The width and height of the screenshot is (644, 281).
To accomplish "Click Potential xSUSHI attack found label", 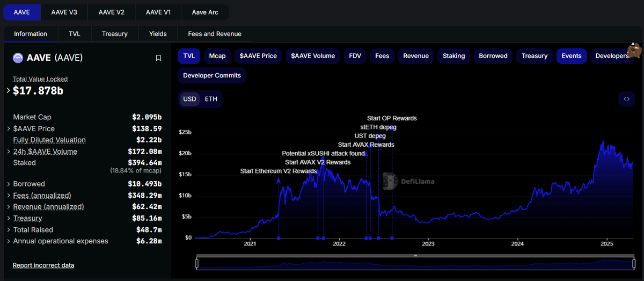I will click(x=323, y=154).
